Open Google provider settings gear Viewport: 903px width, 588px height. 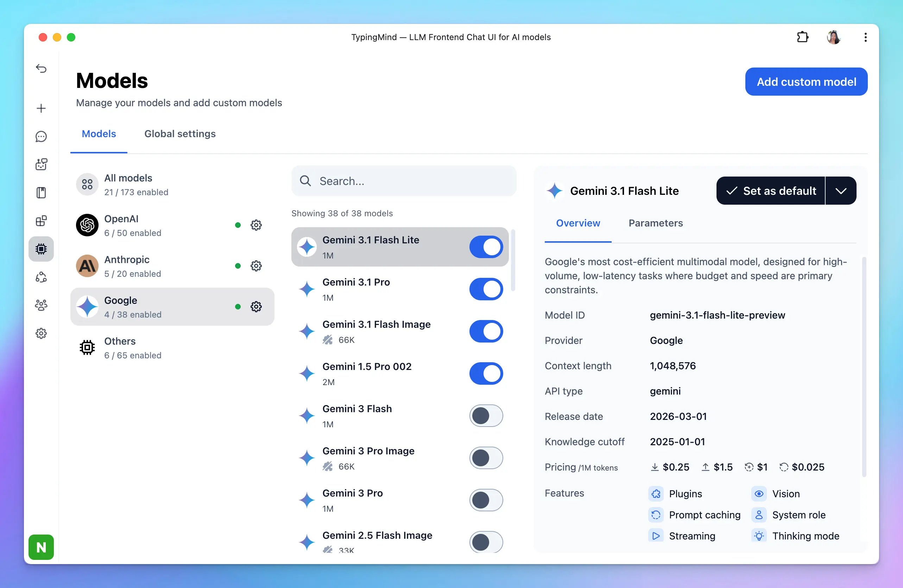256,307
